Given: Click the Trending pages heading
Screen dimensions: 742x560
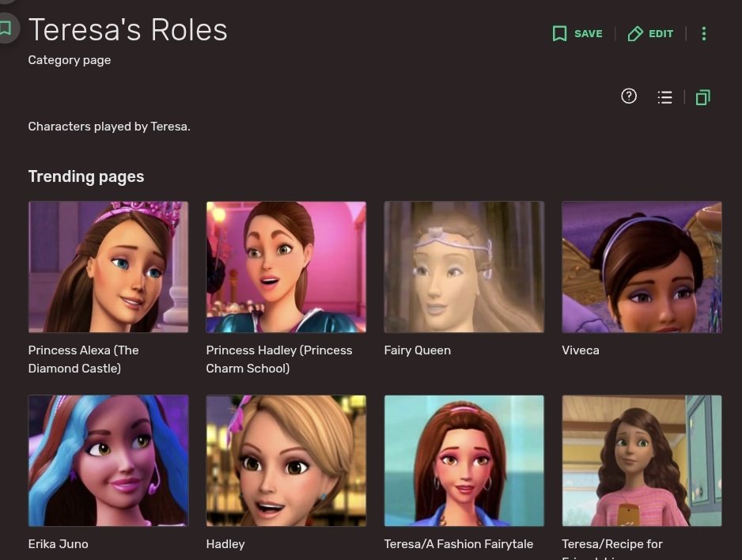Looking at the screenshot, I should coord(86,176).
